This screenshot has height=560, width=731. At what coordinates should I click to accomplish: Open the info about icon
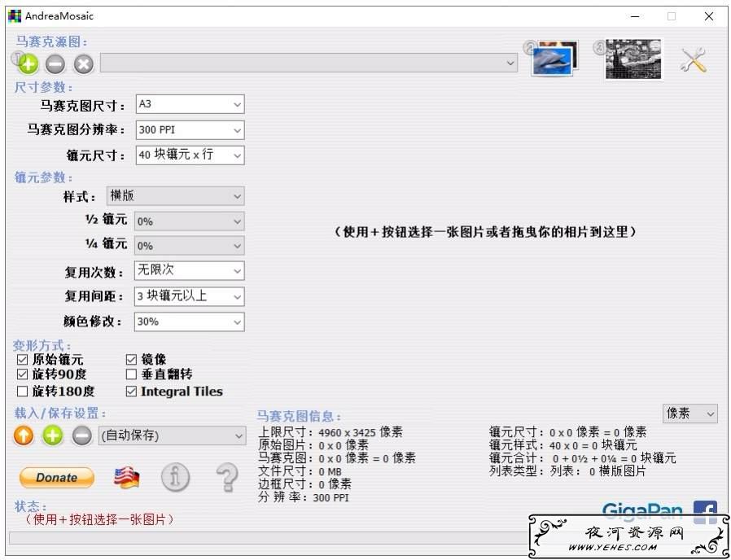point(175,477)
